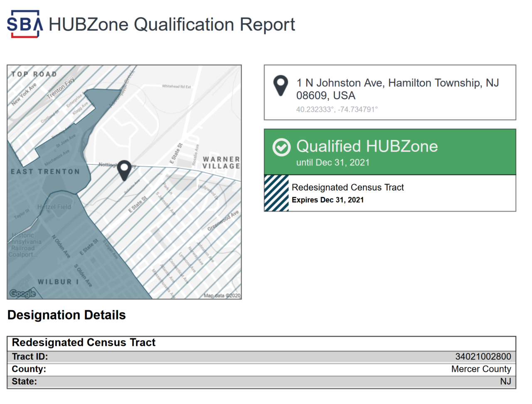Expand the address information panel

point(390,93)
